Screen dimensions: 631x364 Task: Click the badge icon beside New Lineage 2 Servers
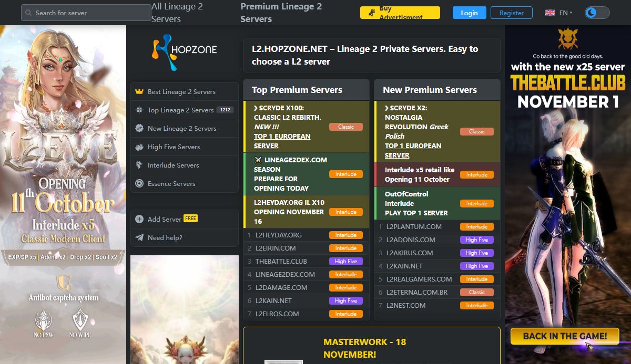pos(139,128)
